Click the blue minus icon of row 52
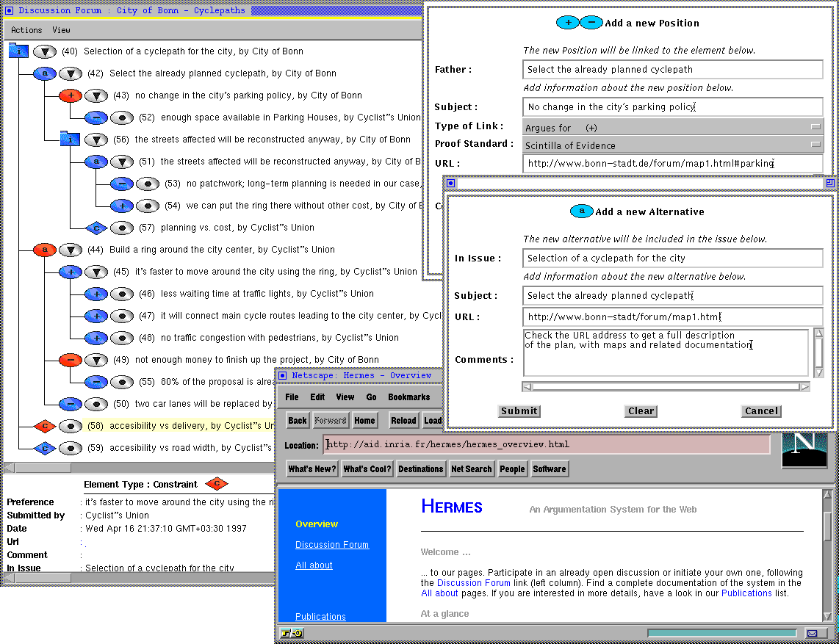This screenshot has width=839, height=644. click(x=96, y=117)
